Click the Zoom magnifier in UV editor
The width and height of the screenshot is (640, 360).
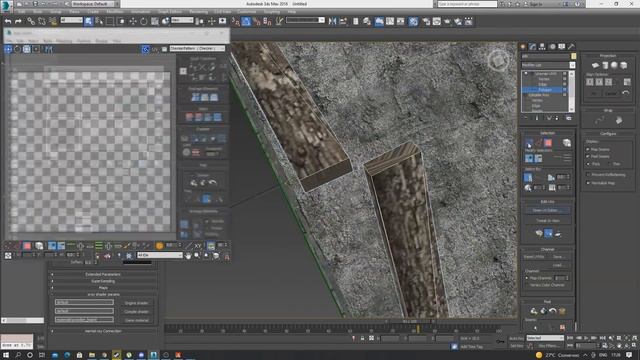click(197, 256)
